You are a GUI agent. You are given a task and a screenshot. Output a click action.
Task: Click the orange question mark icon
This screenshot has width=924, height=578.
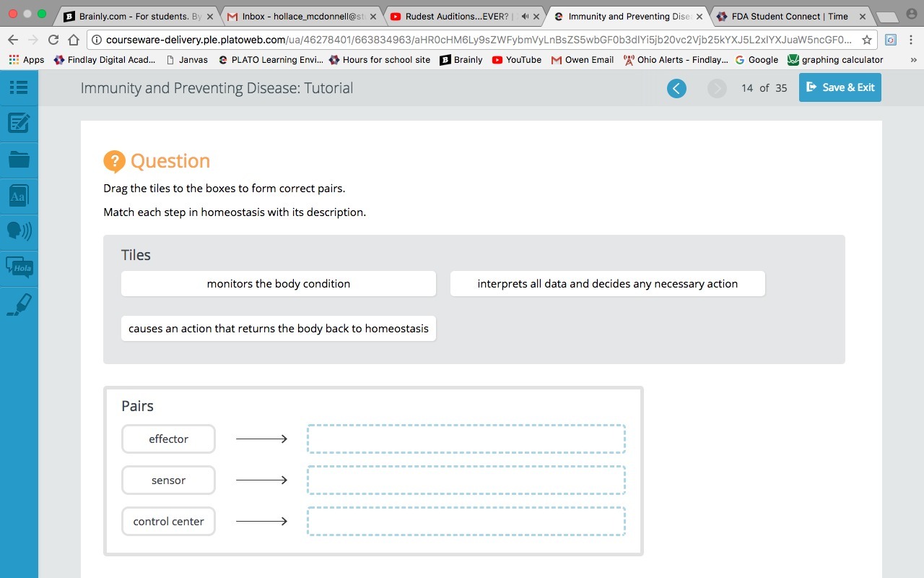click(x=114, y=162)
